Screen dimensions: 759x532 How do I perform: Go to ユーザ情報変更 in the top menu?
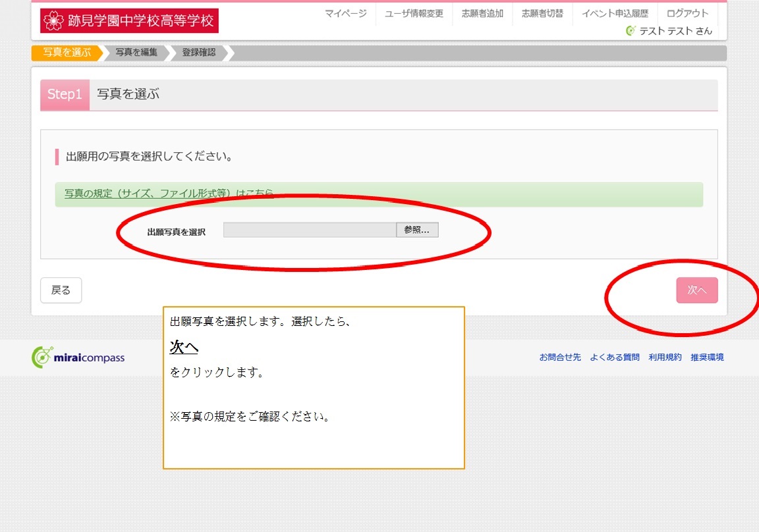click(x=414, y=14)
